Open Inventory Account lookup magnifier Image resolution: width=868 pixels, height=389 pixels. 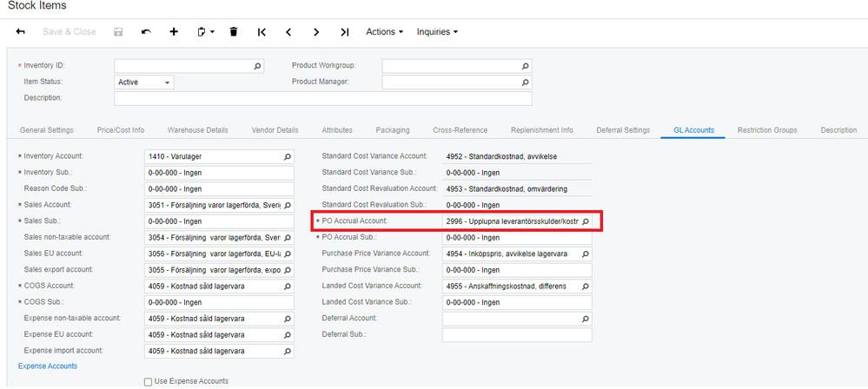[x=288, y=157]
